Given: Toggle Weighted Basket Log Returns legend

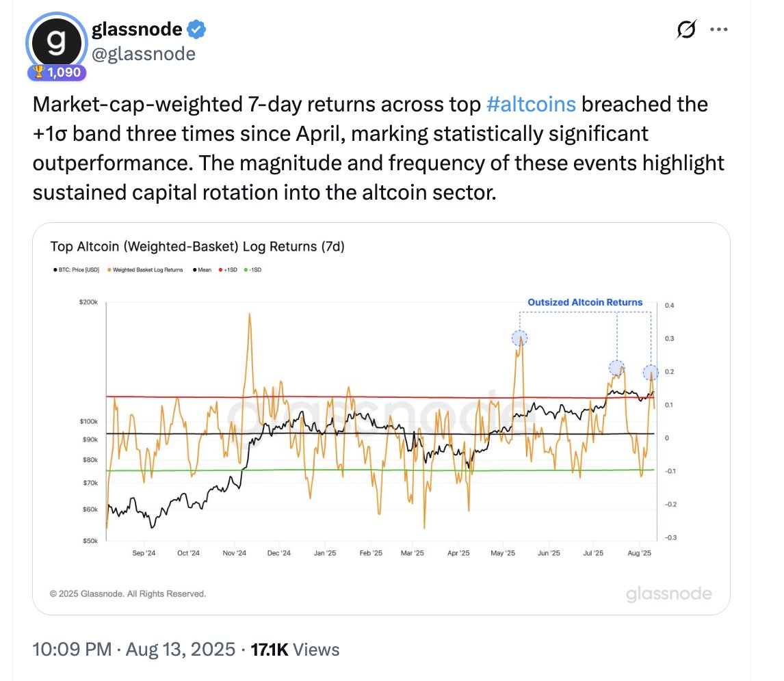Looking at the screenshot, I should click(146, 270).
